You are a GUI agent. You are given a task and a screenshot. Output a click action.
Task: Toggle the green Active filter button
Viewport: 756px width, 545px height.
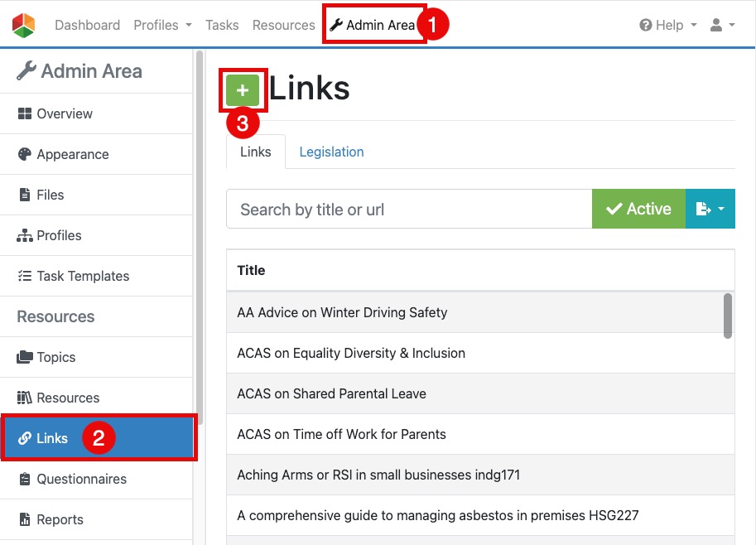[x=638, y=209]
